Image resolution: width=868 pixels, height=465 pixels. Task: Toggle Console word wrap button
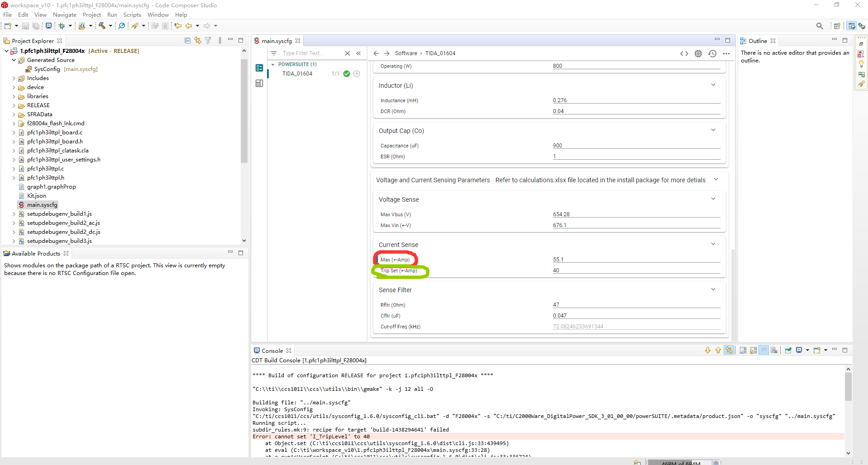coord(764,350)
